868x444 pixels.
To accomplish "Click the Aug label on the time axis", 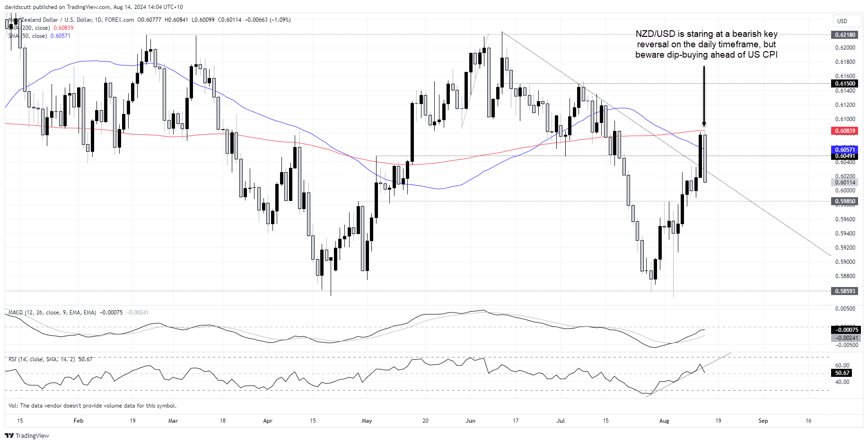I will [664, 421].
